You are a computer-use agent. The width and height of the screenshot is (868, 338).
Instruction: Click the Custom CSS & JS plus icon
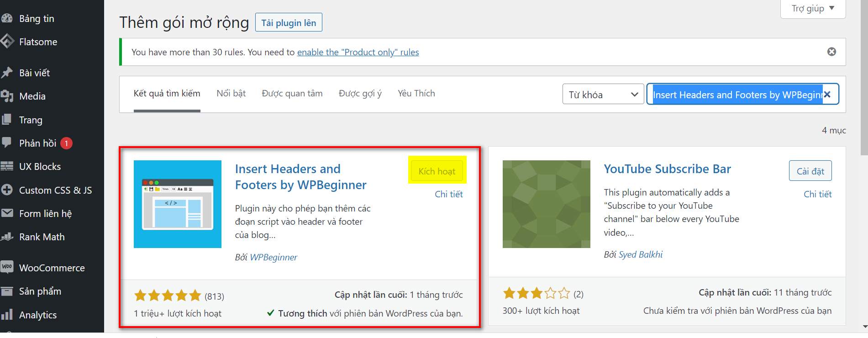pos(7,190)
